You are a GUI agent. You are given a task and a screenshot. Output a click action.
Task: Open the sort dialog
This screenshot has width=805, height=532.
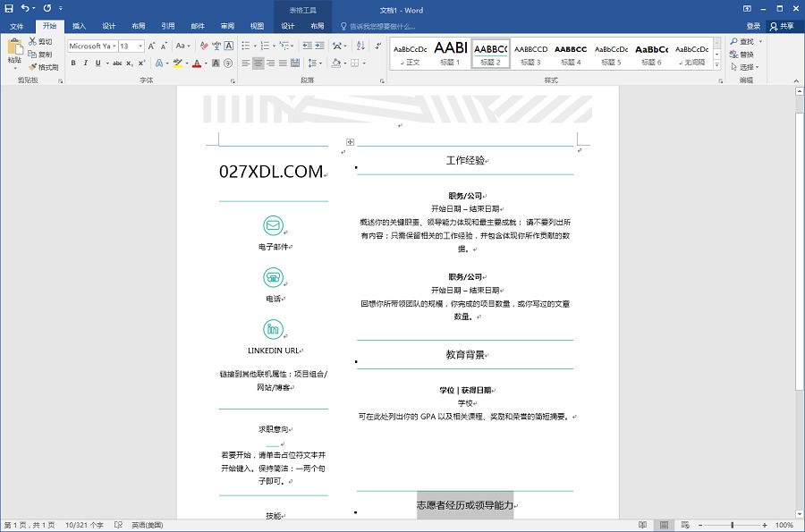[360, 46]
